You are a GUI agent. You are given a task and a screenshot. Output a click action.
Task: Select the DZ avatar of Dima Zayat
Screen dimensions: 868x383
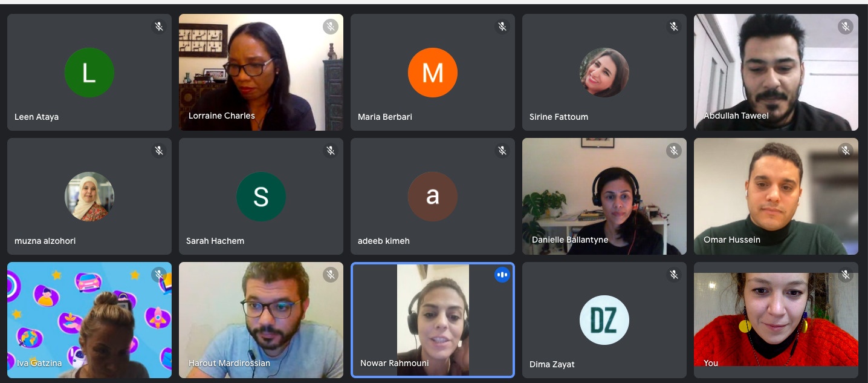point(604,320)
